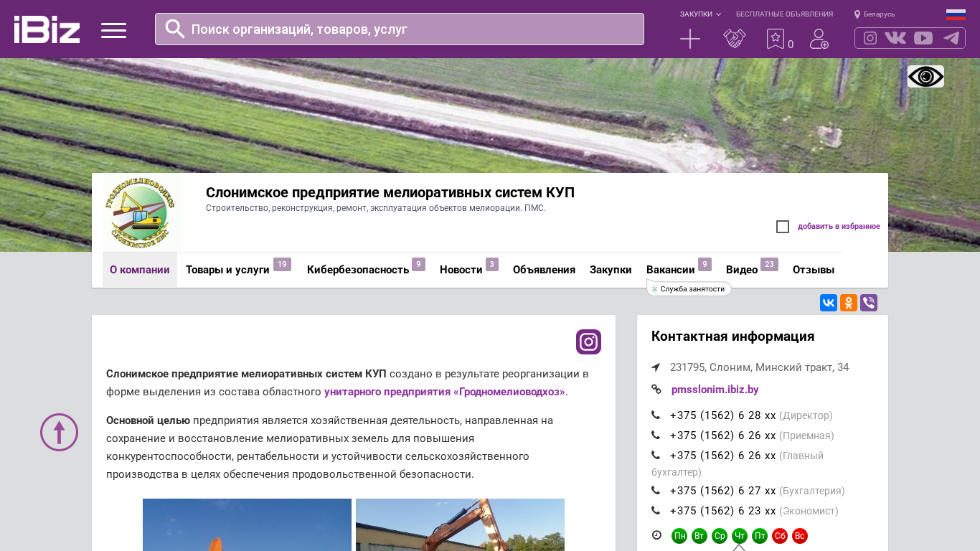Click the user registration icon
980x551 pixels.
(x=819, y=39)
